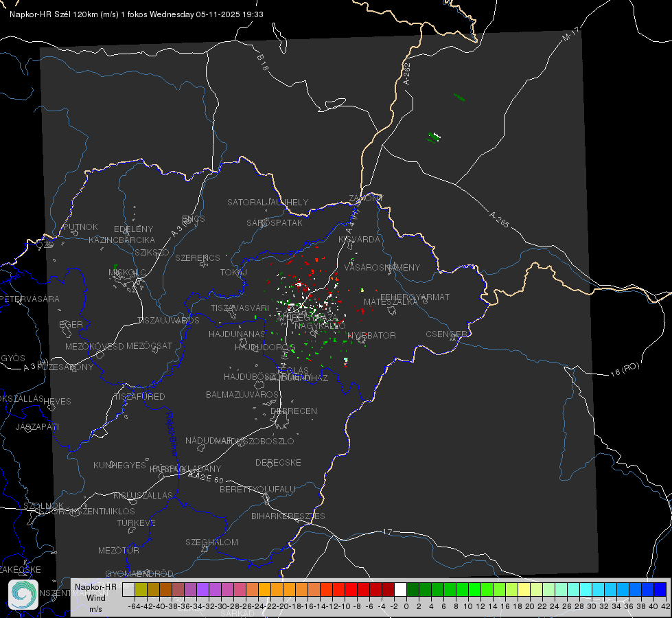
Task: Click the legend value 0
Action: (406, 606)
